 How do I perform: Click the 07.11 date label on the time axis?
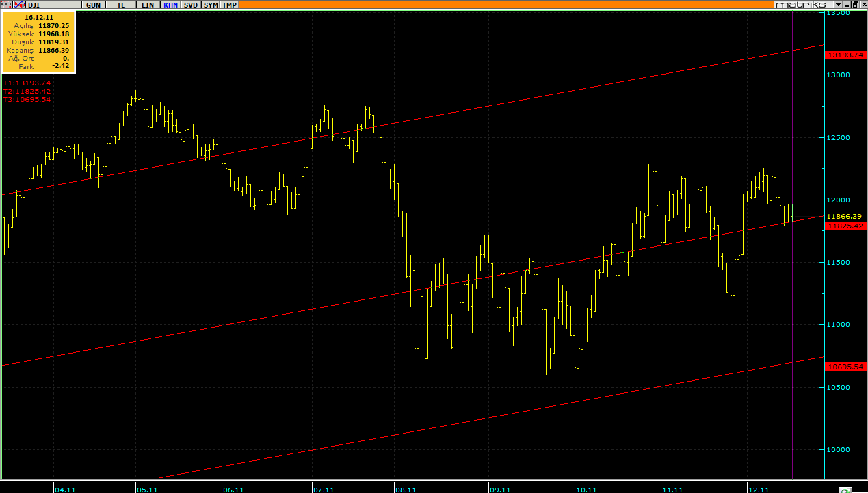pyautogui.click(x=324, y=489)
